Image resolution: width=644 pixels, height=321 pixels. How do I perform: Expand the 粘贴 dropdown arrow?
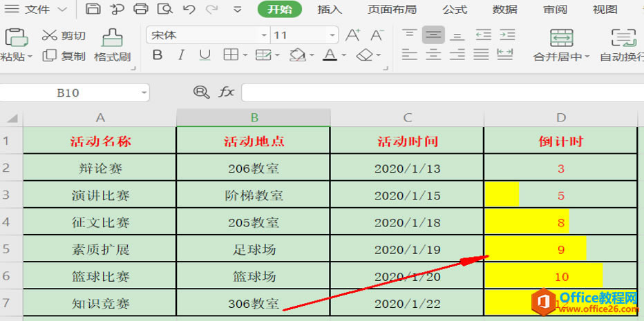(x=30, y=57)
